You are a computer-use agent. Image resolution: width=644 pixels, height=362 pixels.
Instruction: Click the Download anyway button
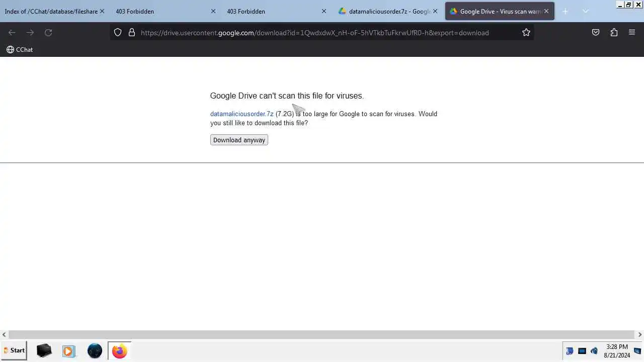point(239,140)
